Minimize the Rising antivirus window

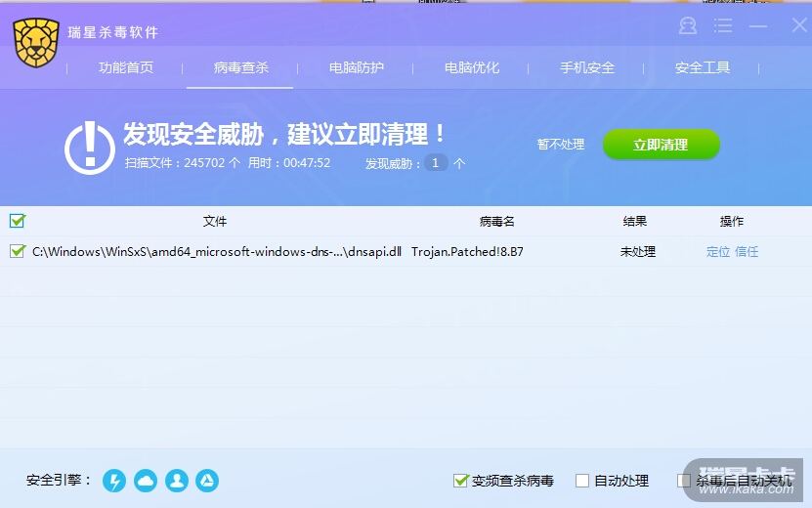(x=757, y=25)
